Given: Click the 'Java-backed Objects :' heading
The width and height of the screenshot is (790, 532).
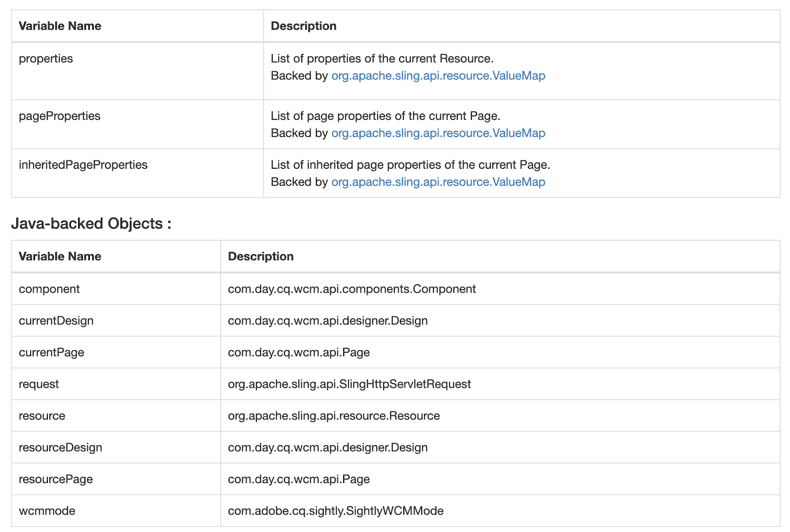Looking at the screenshot, I should click(x=91, y=224).
